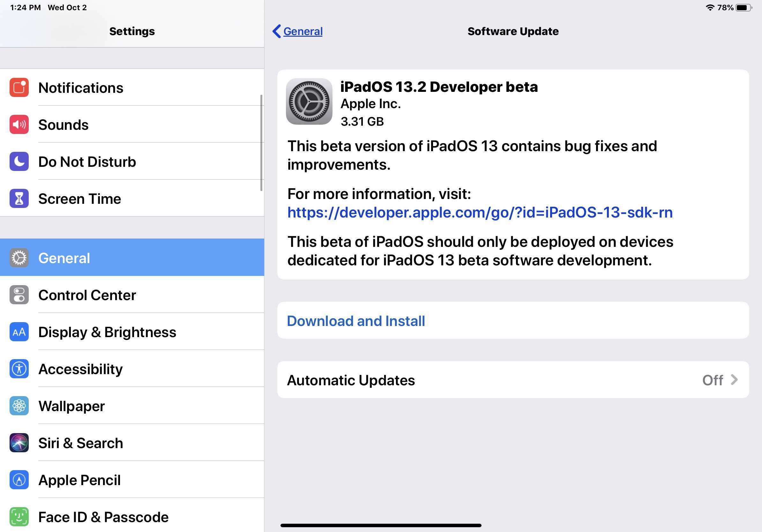Open the developer.apple.com release notes link
This screenshot has height=532, width=762.
pos(480,212)
